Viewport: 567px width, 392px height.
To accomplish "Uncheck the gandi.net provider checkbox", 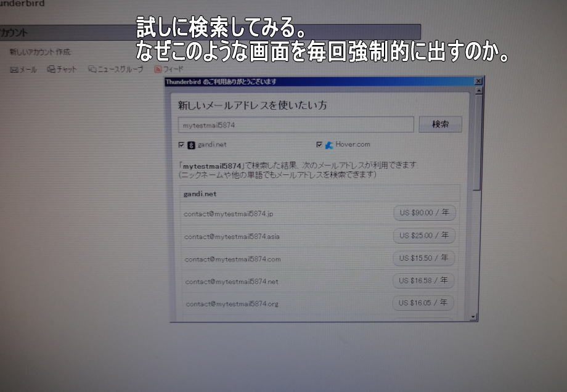I will pos(181,145).
